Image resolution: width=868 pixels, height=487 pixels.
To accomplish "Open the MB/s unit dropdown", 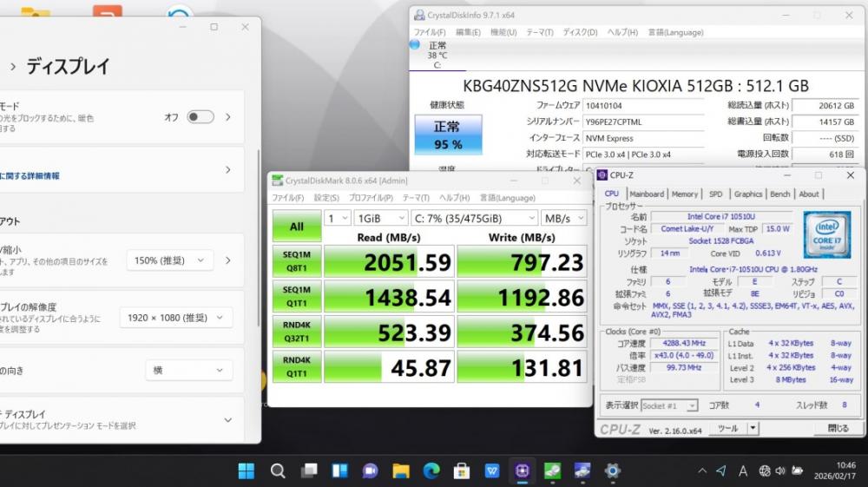I will pos(563,218).
